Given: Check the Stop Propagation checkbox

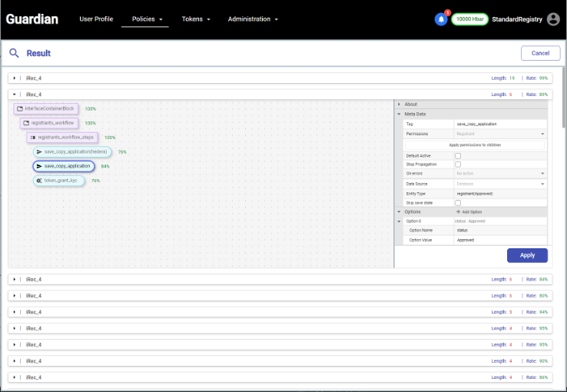Looking at the screenshot, I should pyautogui.click(x=458, y=164).
